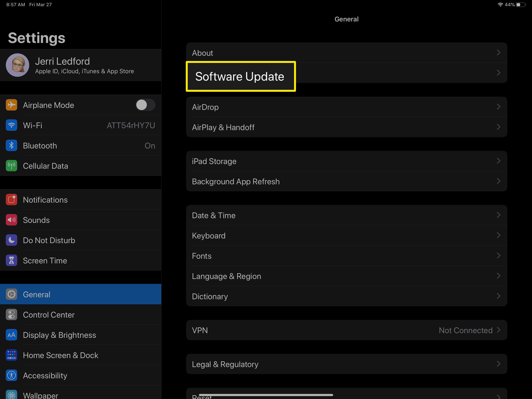Expand Software Update via its chevron
Image resolution: width=532 pixels, height=399 pixels.
click(499, 73)
